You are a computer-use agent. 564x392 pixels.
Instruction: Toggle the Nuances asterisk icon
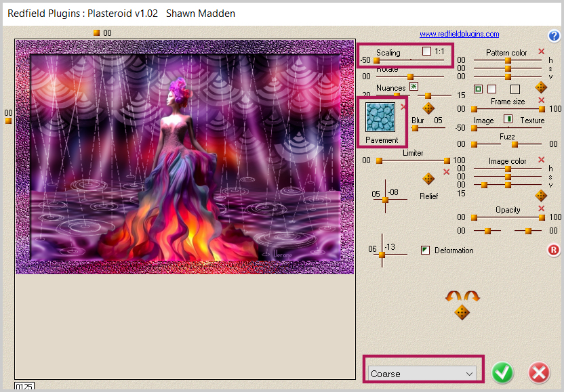414,86
